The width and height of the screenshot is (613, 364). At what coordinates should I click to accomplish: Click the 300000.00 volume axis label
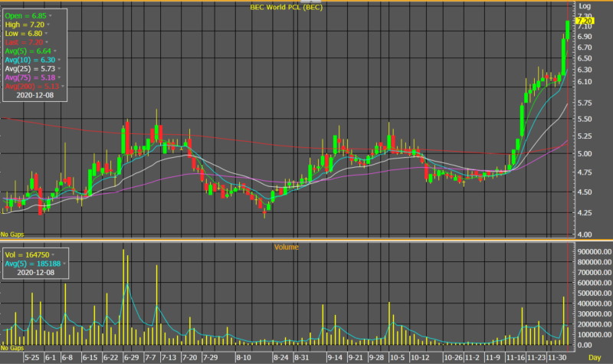[x=595, y=314]
